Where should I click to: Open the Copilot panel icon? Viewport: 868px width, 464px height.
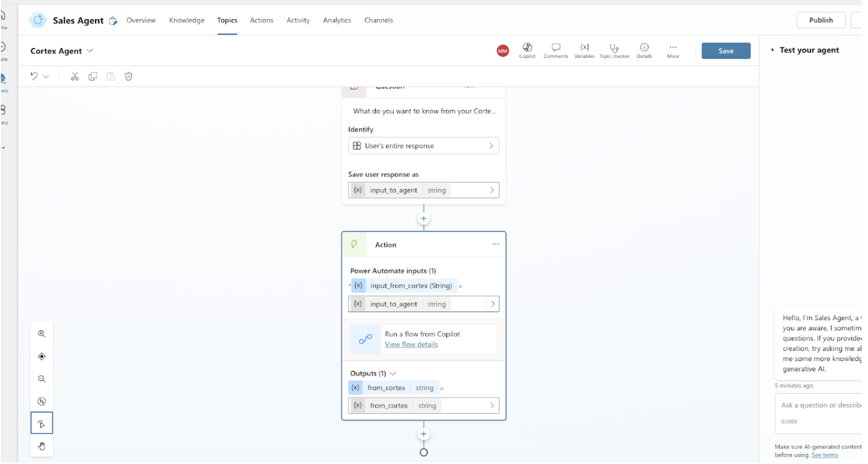(527, 51)
